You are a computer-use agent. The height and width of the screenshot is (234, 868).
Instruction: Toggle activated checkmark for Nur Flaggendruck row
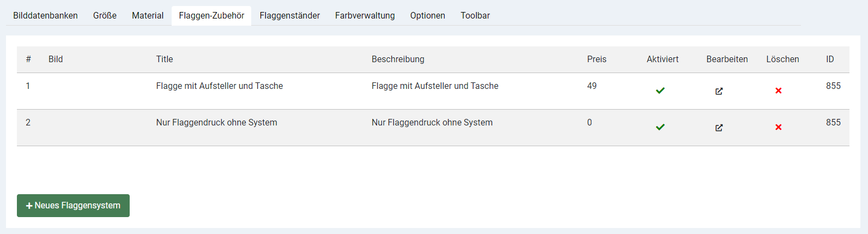coord(660,127)
